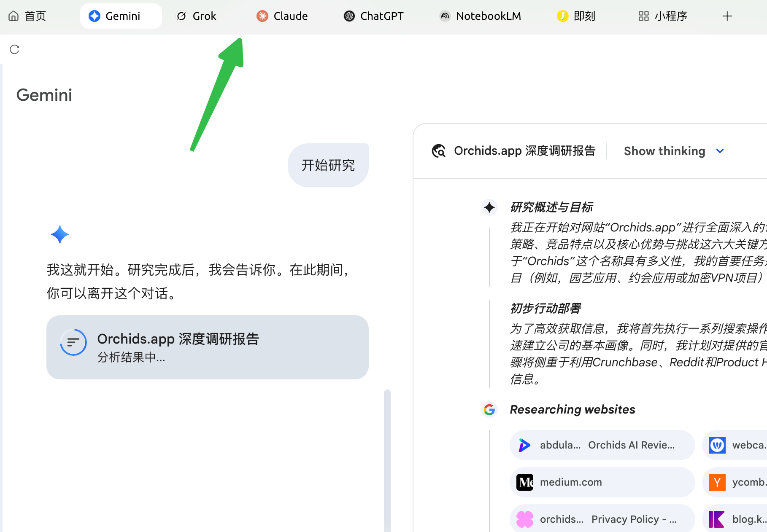Click the Researching websites heading
The image size is (767, 532).
(x=573, y=410)
